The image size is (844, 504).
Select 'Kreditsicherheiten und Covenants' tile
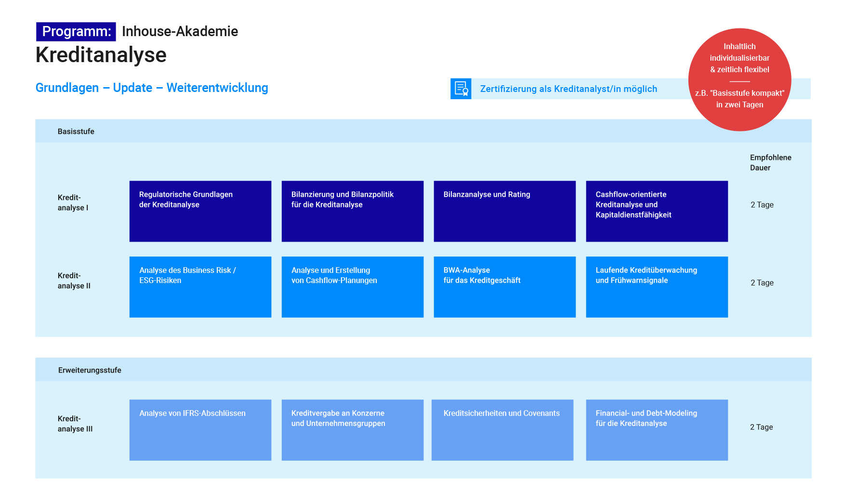click(x=502, y=429)
